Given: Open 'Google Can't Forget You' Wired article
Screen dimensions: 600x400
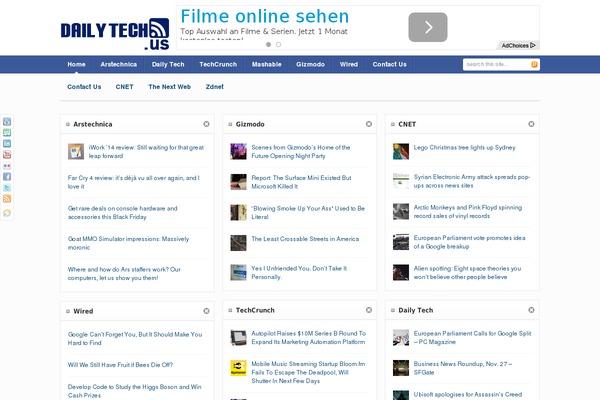Looking at the screenshot, I should click(x=135, y=338).
